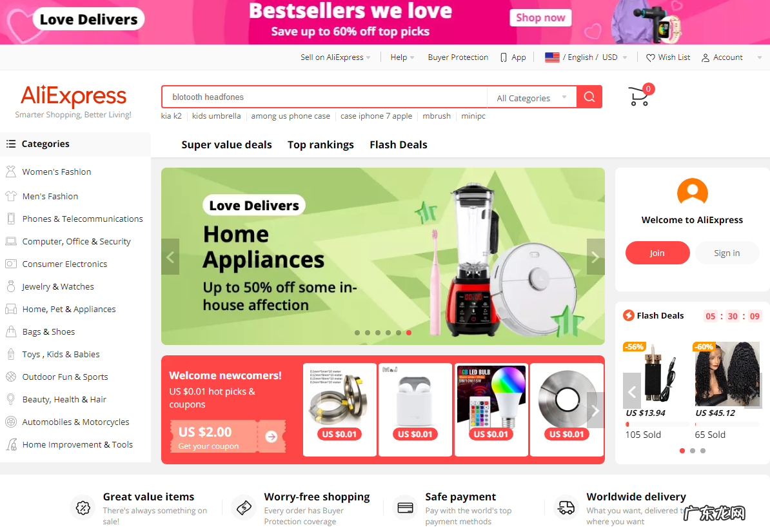Open the App phone icon link
The width and height of the screenshot is (770, 532).
click(504, 57)
